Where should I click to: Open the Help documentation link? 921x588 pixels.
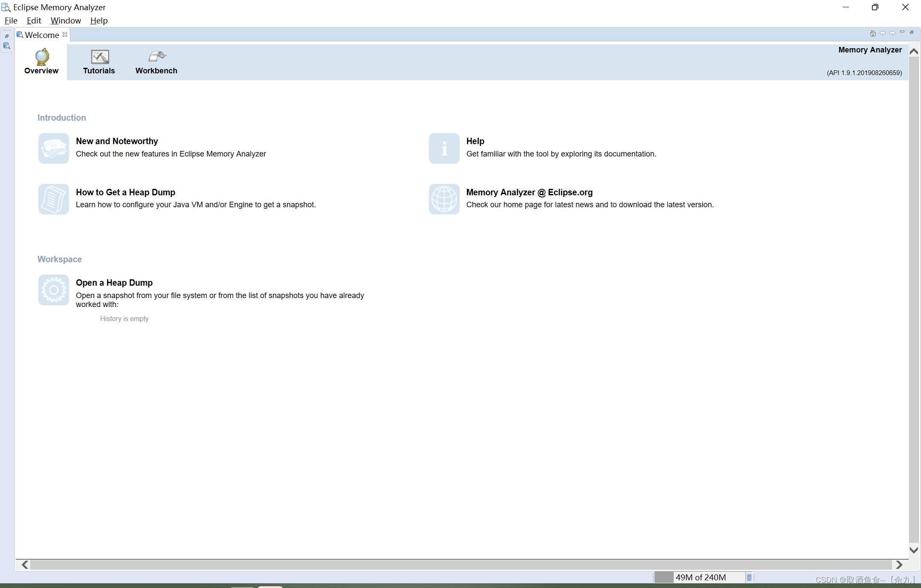475,141
